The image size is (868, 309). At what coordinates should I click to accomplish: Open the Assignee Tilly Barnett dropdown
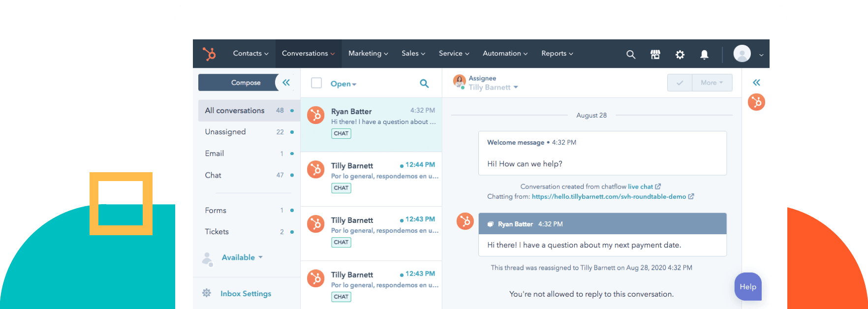[493, 88]
